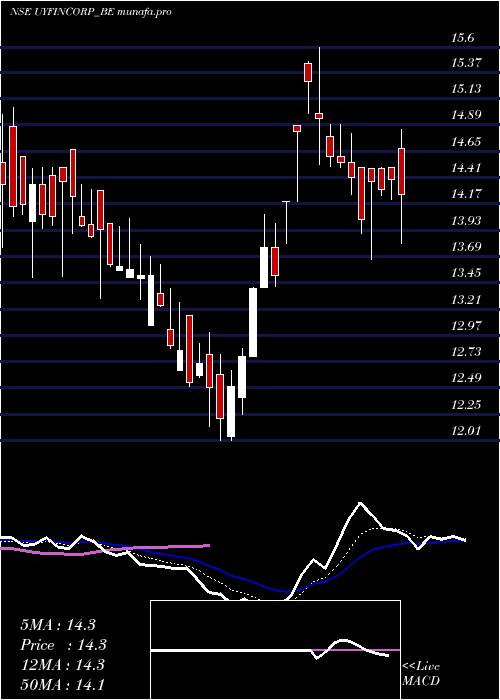Click the 5MA : 14.3 value
Screen dimensions: 500x700
click(x=58, y=625)
